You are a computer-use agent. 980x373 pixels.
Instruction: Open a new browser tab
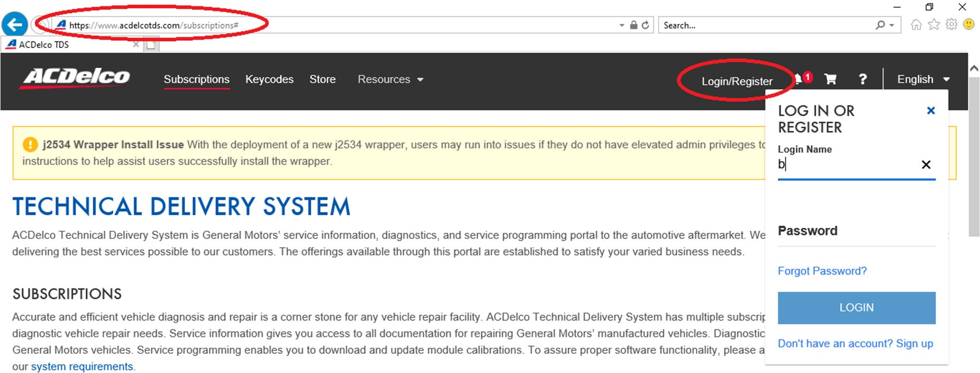(x=152, y=45)
